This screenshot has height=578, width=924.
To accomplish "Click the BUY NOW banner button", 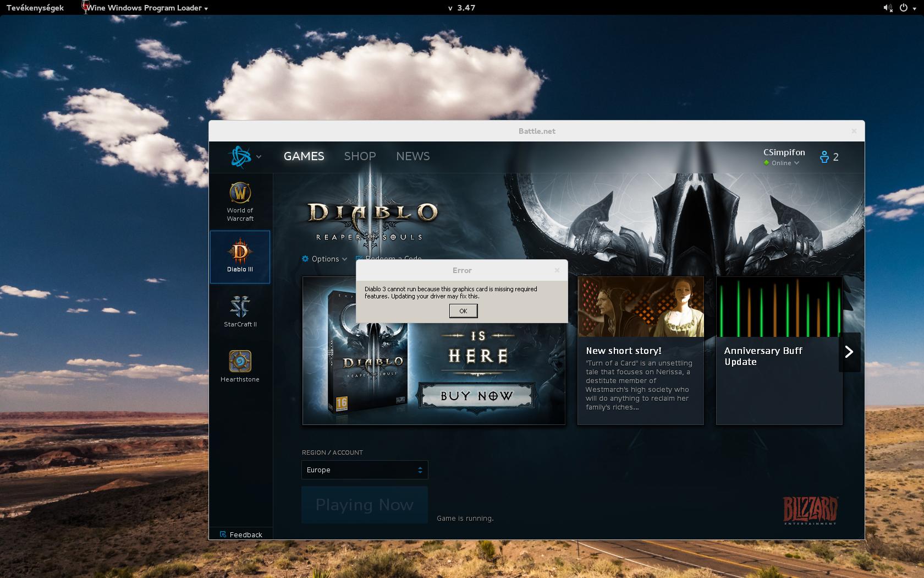I will point(476,396).
